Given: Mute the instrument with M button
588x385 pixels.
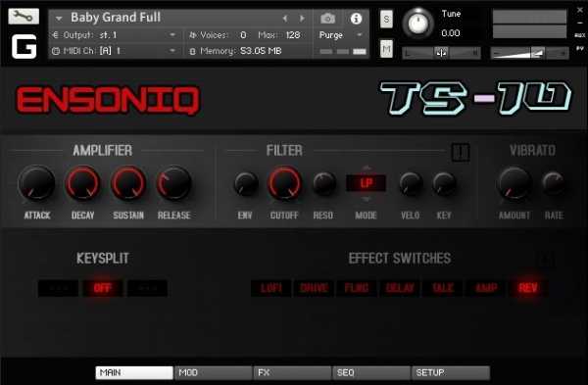Looking at the screenshot, I should point(386,49).
